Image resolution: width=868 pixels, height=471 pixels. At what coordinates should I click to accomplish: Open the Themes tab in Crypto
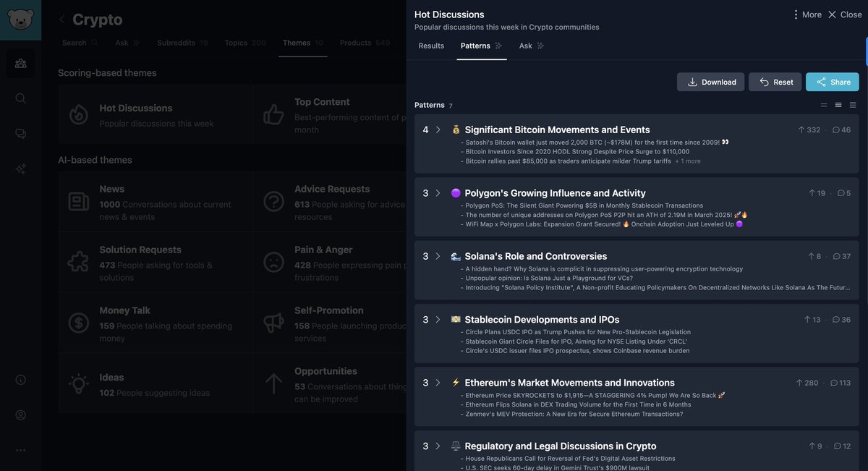(x=303, y=43)
